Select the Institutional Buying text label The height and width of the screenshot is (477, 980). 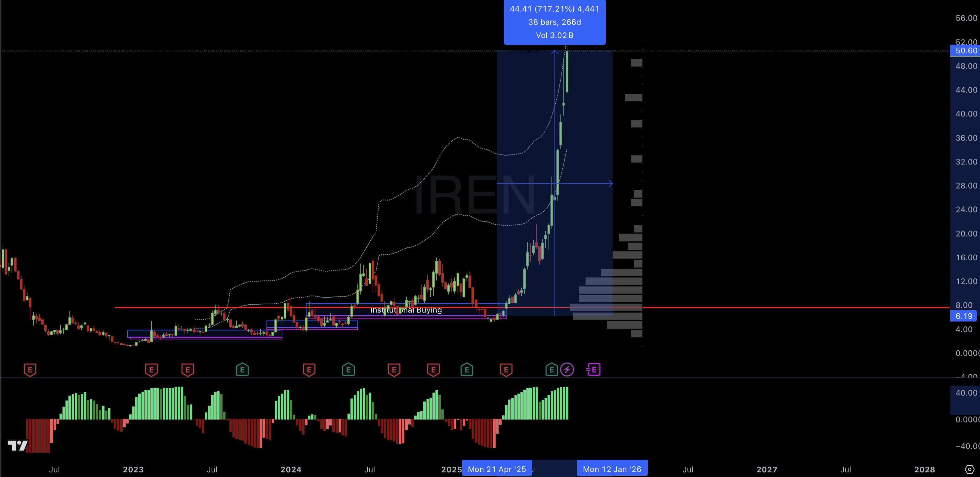406,310
